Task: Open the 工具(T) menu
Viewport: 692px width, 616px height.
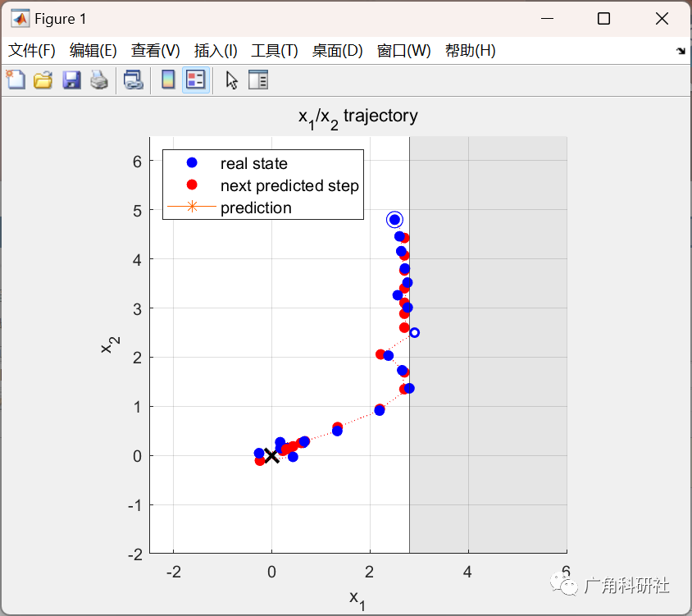Action: [275, 50]
